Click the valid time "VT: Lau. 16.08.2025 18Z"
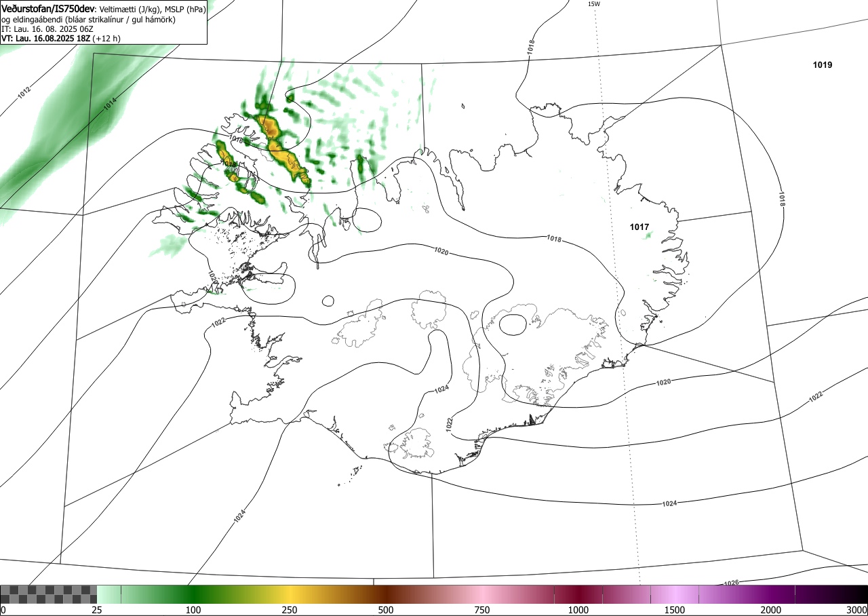Viewport: 868px width, 616px height. tap(46, 38)
